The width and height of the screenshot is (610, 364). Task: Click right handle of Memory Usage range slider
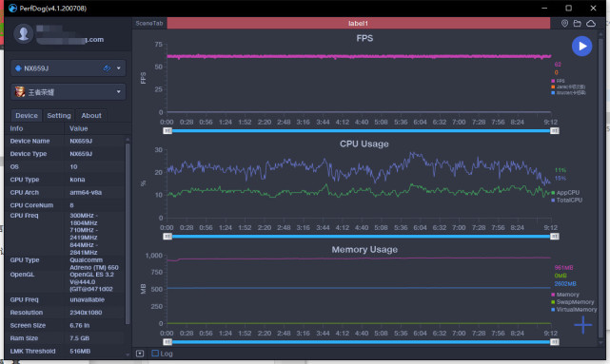555,342
